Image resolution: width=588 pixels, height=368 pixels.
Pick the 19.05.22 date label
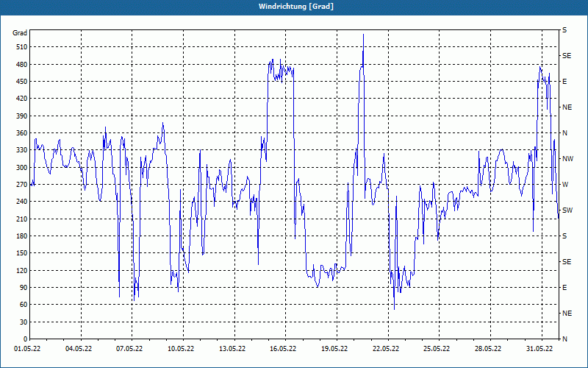pyautogui.click(x=334, y=349)
